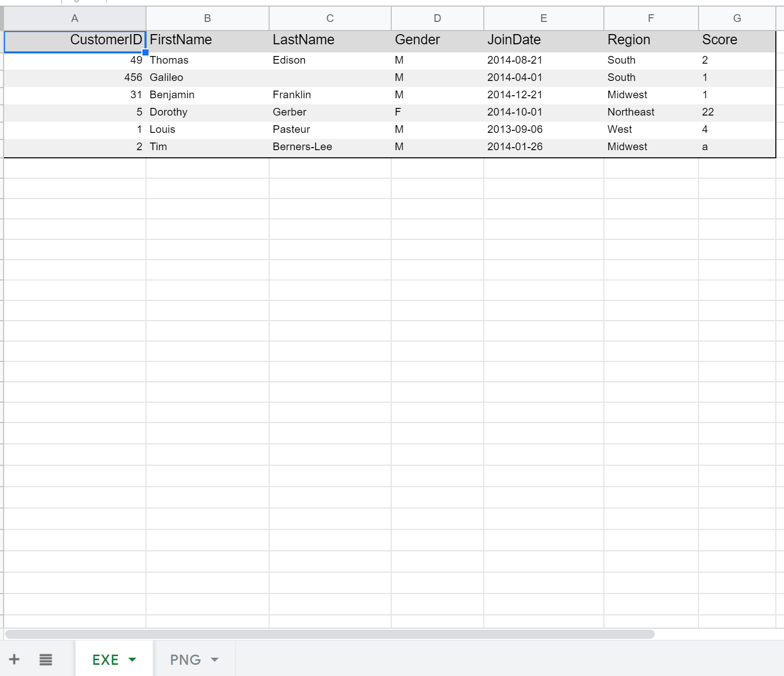
Task: Select column D header
Action: [x=437, y=18]
